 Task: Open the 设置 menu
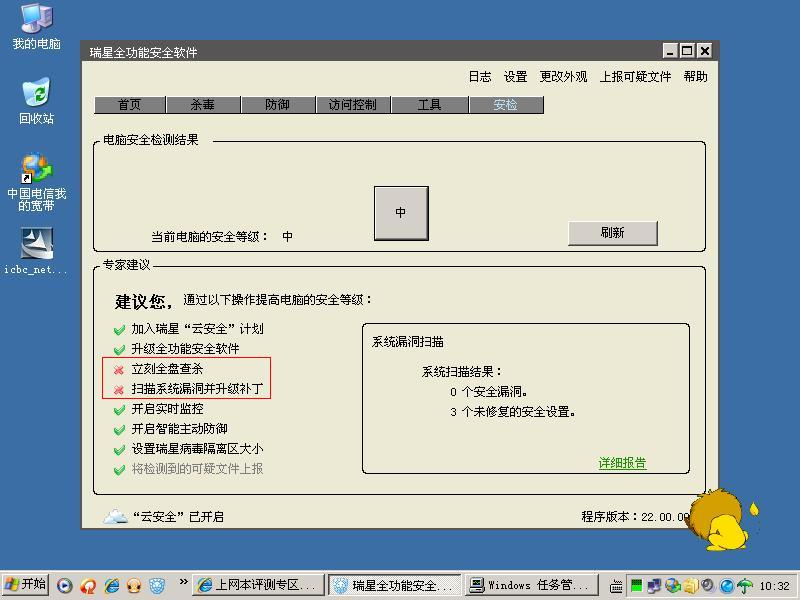click(515, 77)
